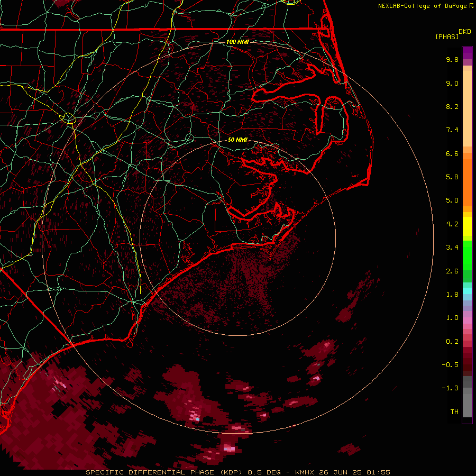Click the NEXLAB-College of DuPage label
476x476 pixels.
(423, 6)
